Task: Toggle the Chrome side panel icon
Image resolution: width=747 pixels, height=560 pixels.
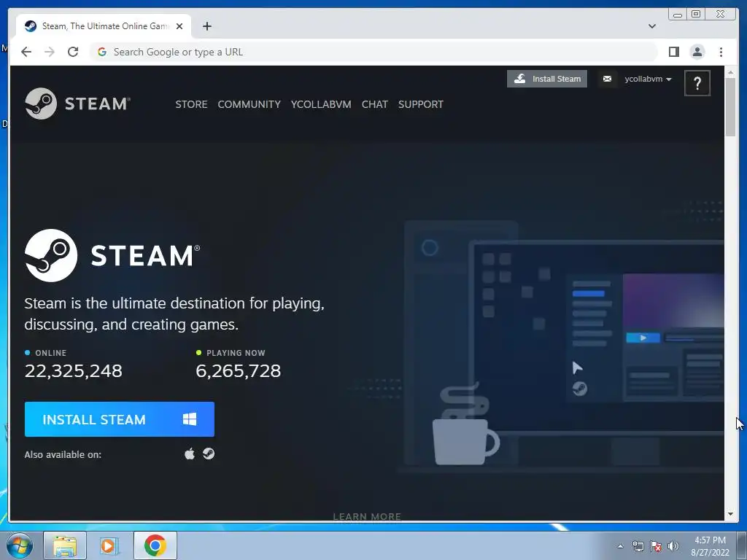Action: (673, 52)
